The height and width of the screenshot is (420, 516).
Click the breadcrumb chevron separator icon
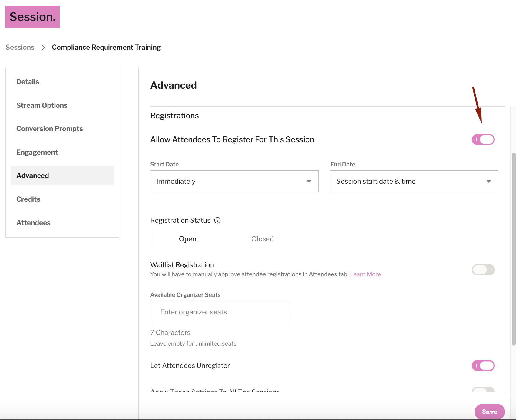pyautogui.click(x=43, y=48)
